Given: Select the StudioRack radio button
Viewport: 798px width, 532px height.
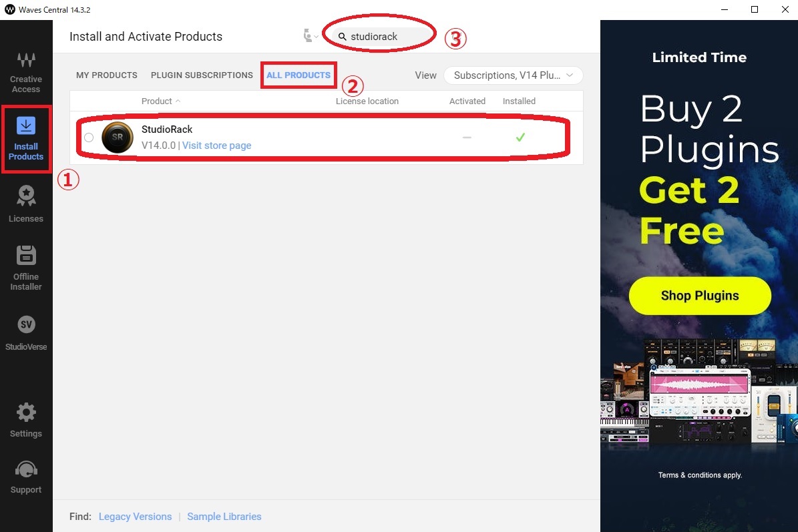Looking at the screenshot, I should pyautogui.click(x=89, y=138).
